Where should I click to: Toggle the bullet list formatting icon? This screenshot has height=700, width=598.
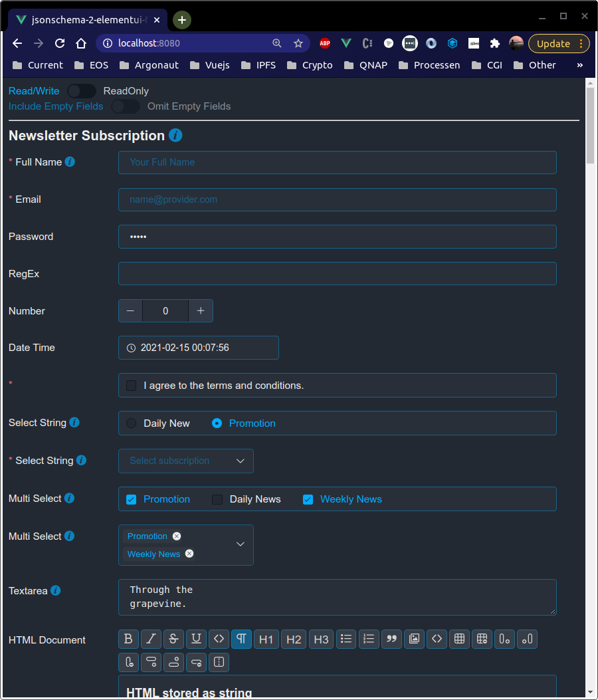tap(346, 639)
